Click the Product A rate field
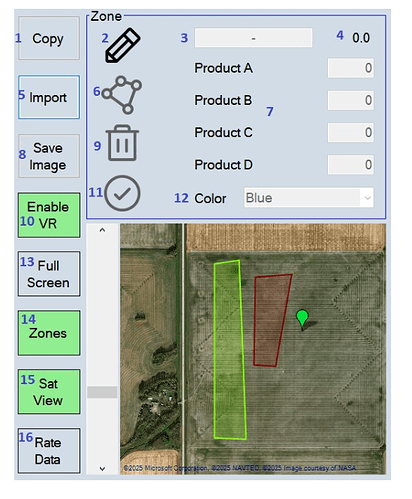This screenshot has width=412, height=499. pyautogui.click(x=350, y=68)
